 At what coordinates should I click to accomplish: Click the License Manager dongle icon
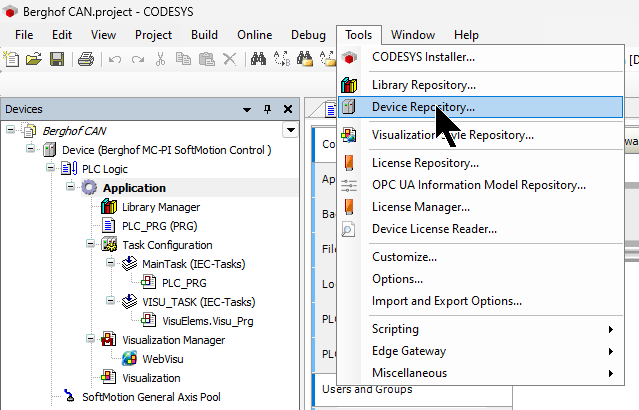[x=349, y=207]
